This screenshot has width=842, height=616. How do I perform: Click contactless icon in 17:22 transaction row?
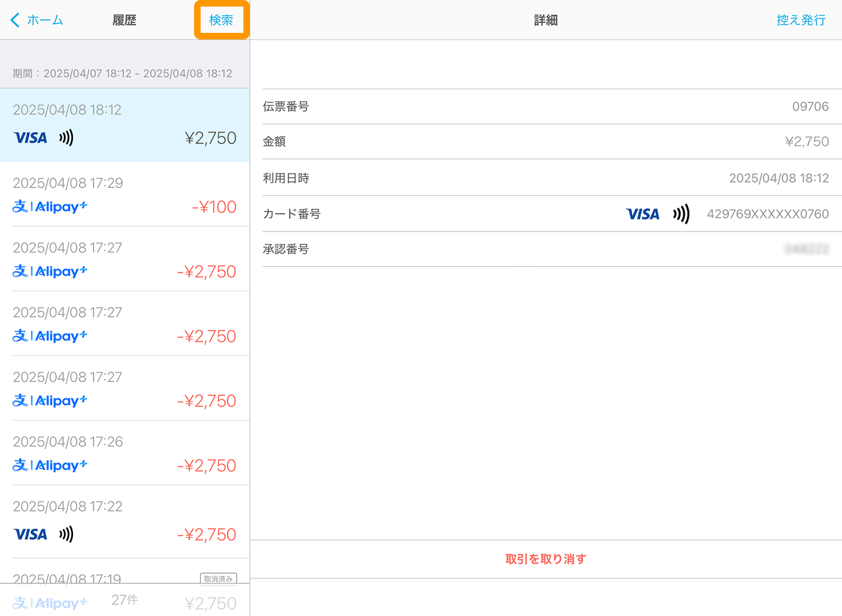(66, 534)
